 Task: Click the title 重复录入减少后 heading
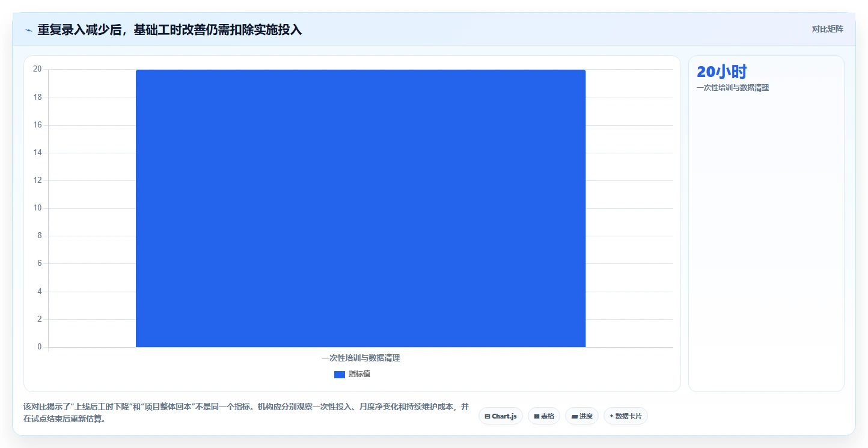point(170,29)
